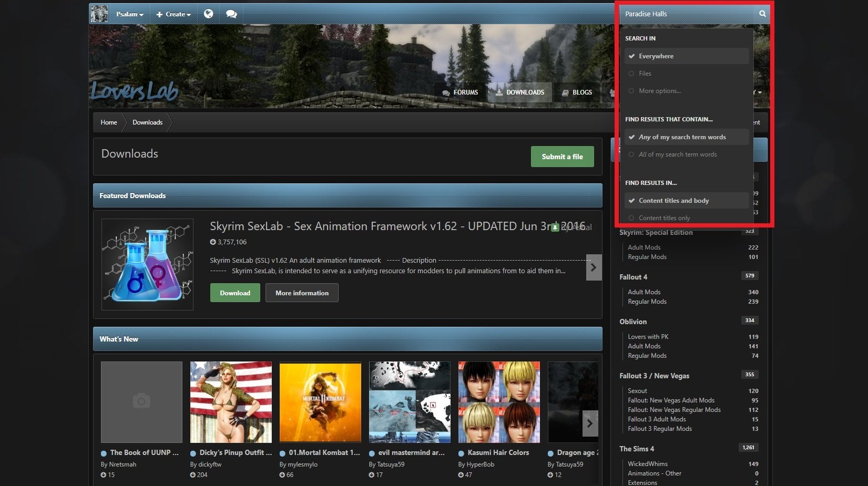Image resolution: width=868 pixels, height=486 pixels.
Task: Open author dickyftw profile link
Action: tap(210, 464)
